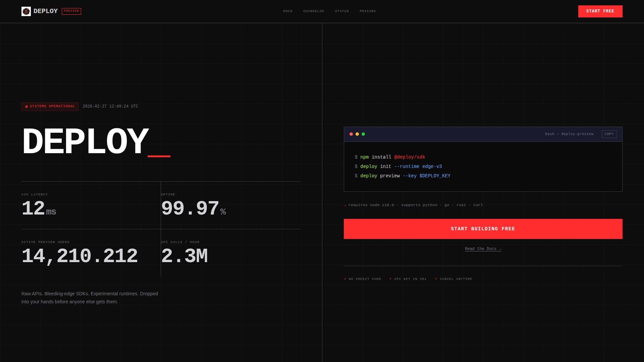The height and width of the screenshot is (362, 644).
Task: Click the 12ms average latency value
Action: 39,208
